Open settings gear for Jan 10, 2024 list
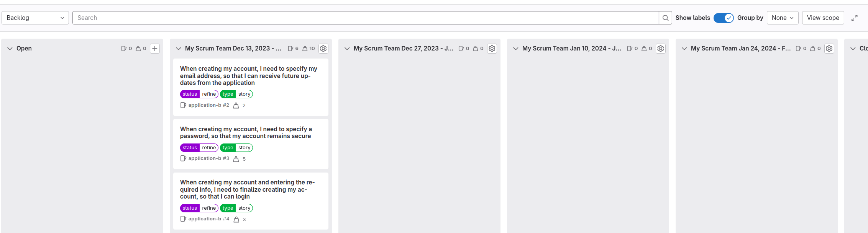 click(x=661, y=49)
